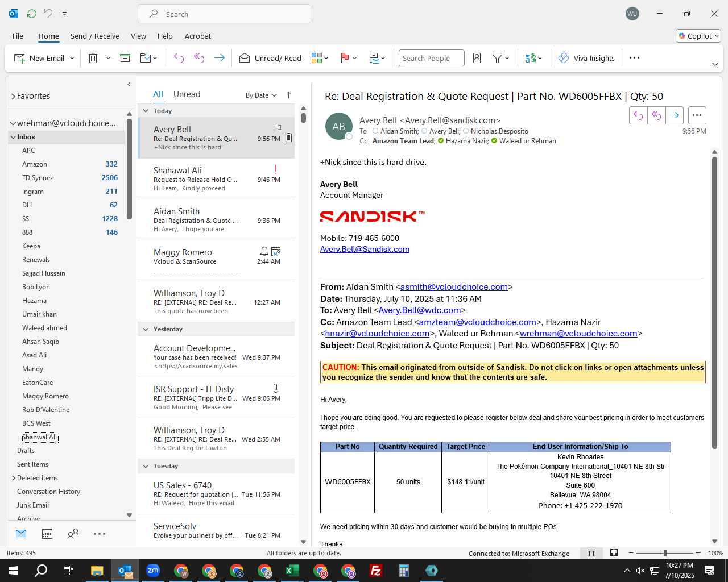Open the Help tab
The image size is (728, 582).
[x=165, y=36]
